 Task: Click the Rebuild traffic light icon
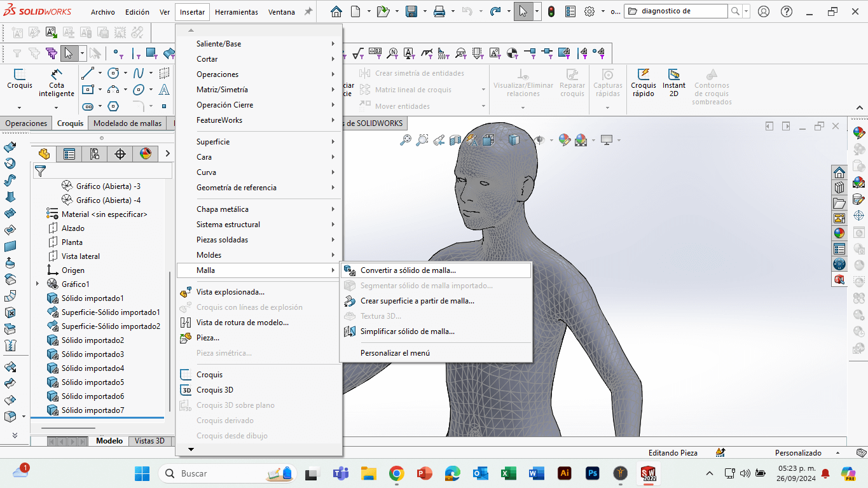pyautogui.click(x=551, y=11)
